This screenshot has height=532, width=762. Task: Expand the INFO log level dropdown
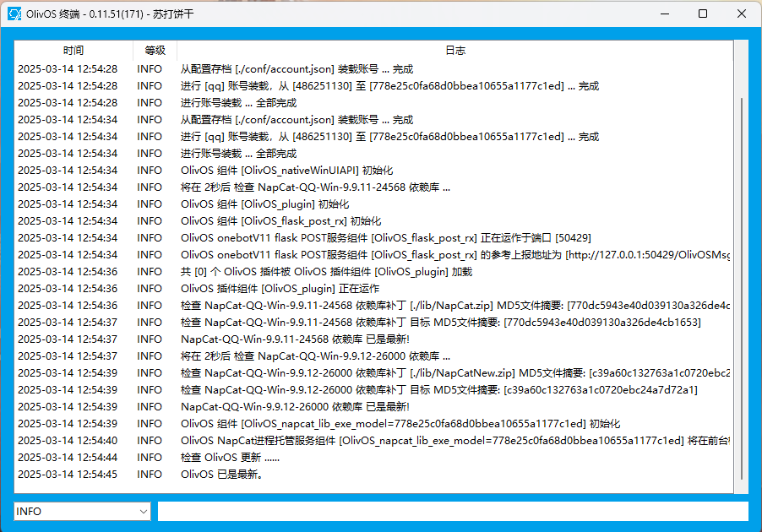[142, 512]
